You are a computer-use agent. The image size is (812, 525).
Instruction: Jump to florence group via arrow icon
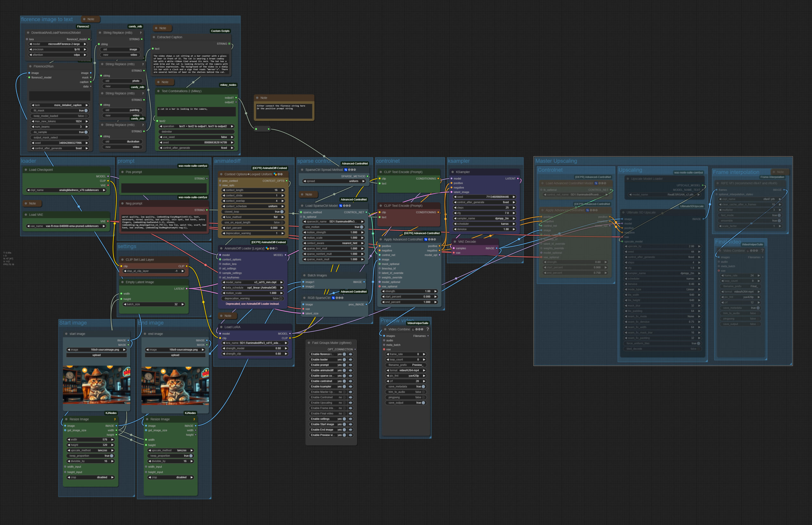(350, 354)
